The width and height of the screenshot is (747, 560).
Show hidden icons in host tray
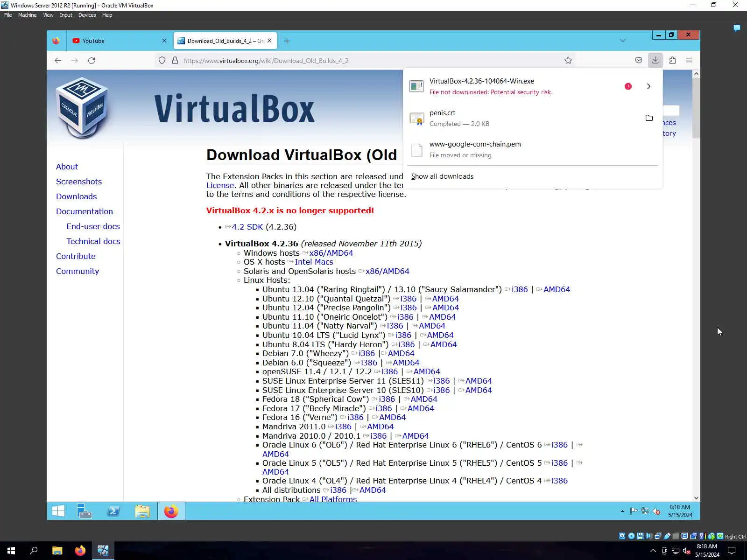click(x=653, y=551)
